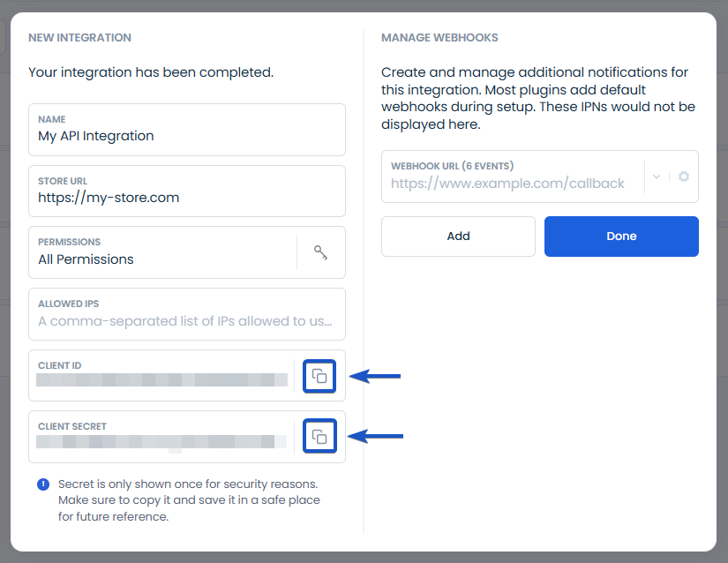Select the blurred Client ID value
The image size is (728, 563).
pyautogui.click(x=163, y=381)
